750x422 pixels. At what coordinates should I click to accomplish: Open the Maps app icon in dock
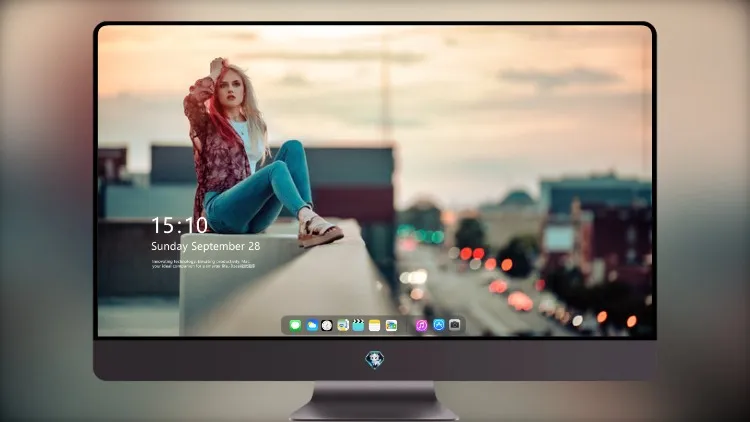pyautogui.click(x=342, y=325)
